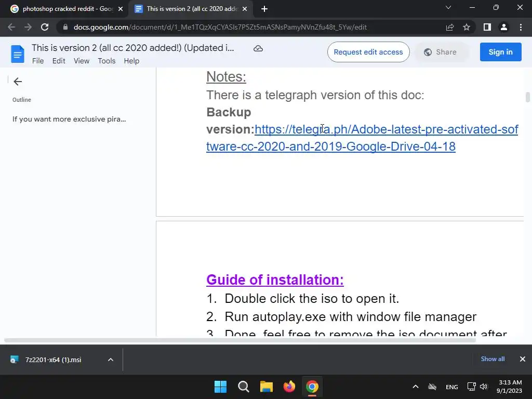Open the File menu
This screenshot has height=399, width=532.
pos(38,61)
